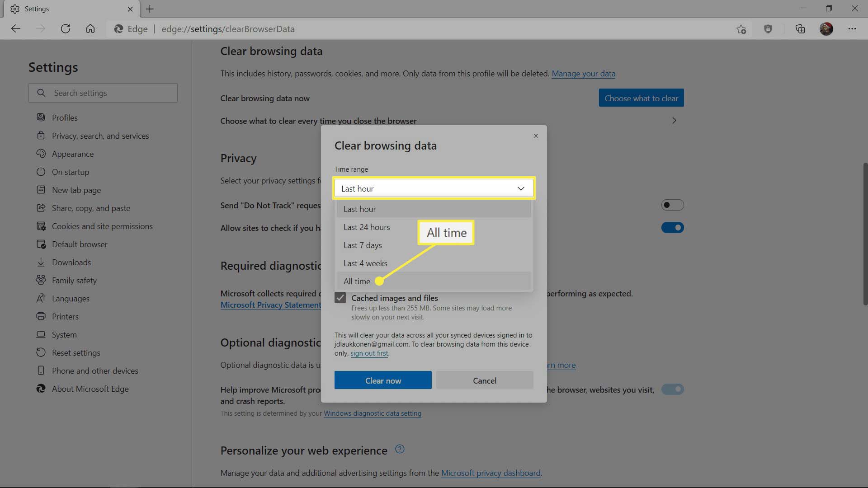Open Windows diagnostic data setting link
The width and height of the screenshot is (868, 488).
pos(373,413)
